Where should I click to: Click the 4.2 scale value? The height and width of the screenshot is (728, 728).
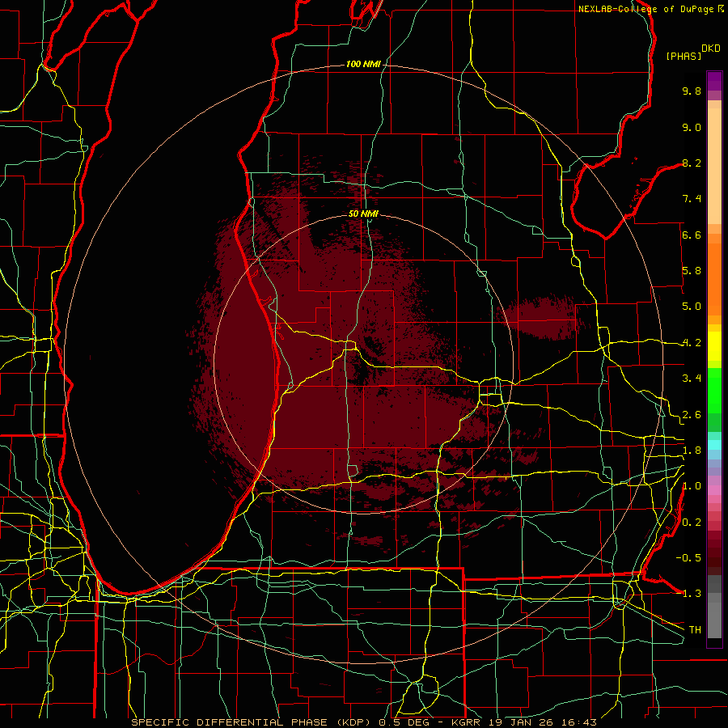(692, 343)
